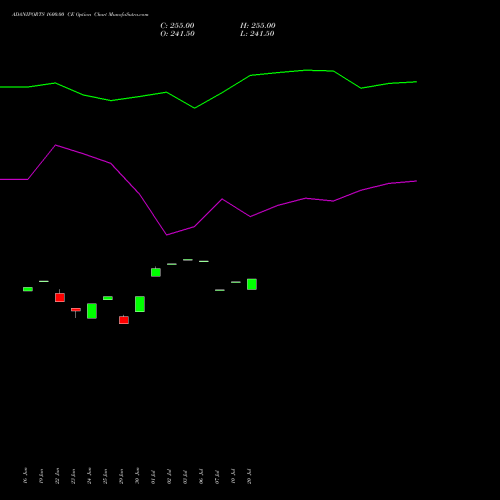The width and height of the screenshot is (500, 500).
Task: Click the flat dash candle above 06 Jul
Action: coord(204,261)
